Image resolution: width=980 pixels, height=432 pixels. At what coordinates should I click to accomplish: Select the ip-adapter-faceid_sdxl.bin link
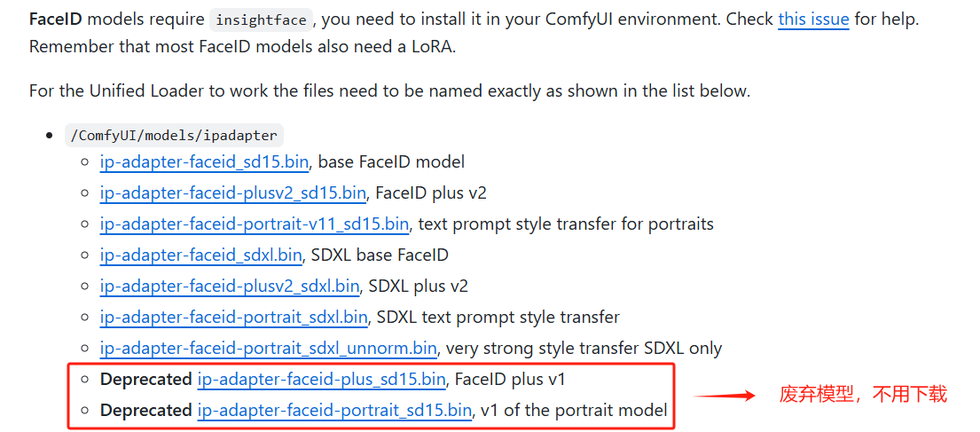200,255
